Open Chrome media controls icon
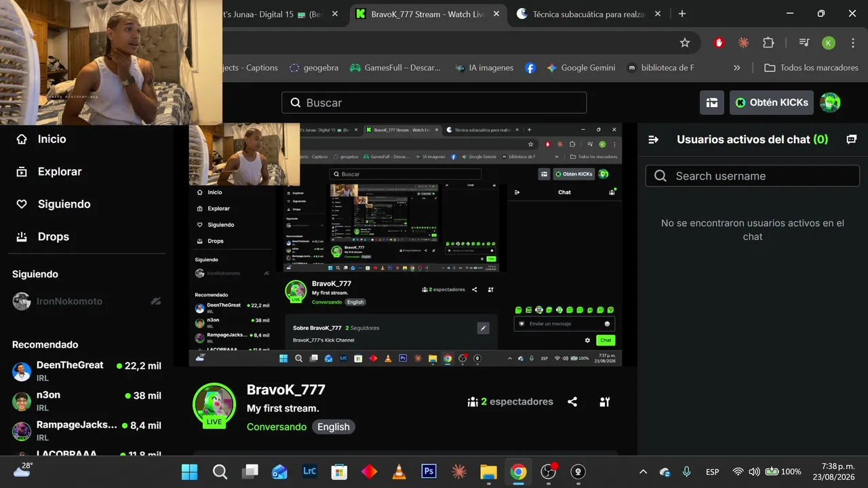This screenshot has width=868, height=488. click(x=804, y=43)
